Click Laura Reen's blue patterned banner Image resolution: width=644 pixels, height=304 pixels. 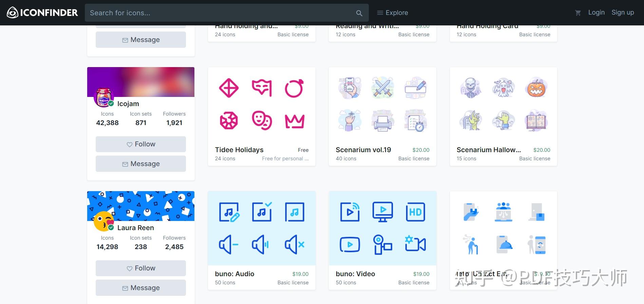click(x=141, y=206)
